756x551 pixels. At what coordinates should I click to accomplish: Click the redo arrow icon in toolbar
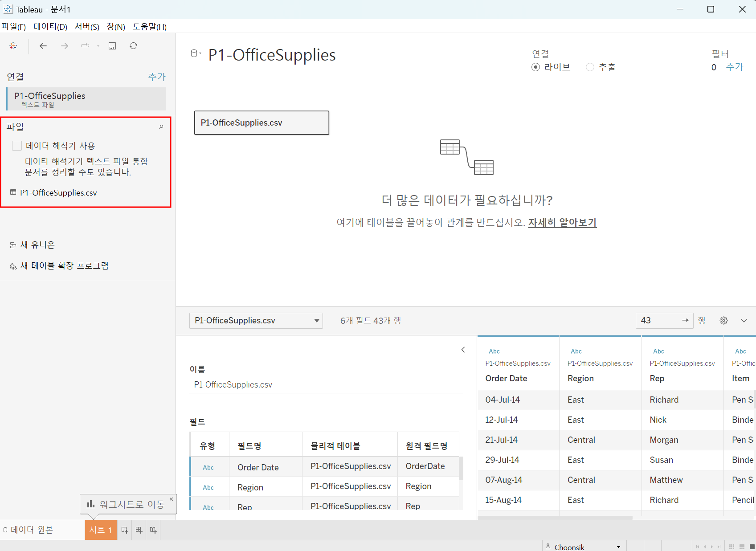[x=85, y=45]
